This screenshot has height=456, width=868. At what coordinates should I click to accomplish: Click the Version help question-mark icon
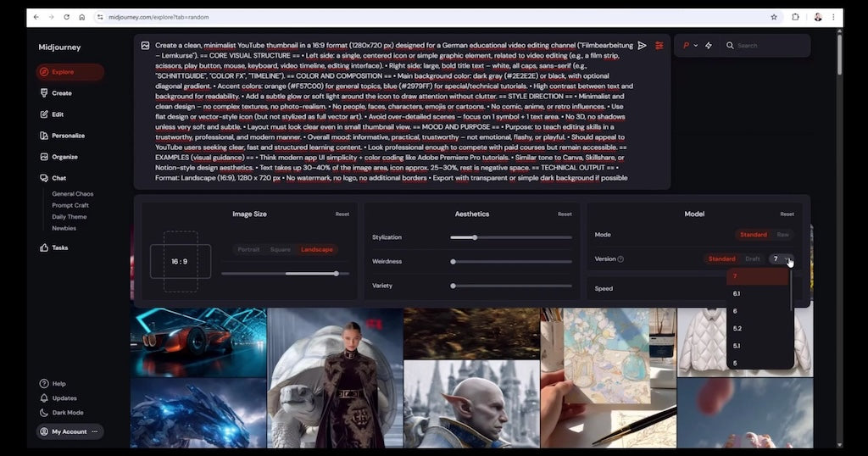pyautogui.click(x=620, y=259)
